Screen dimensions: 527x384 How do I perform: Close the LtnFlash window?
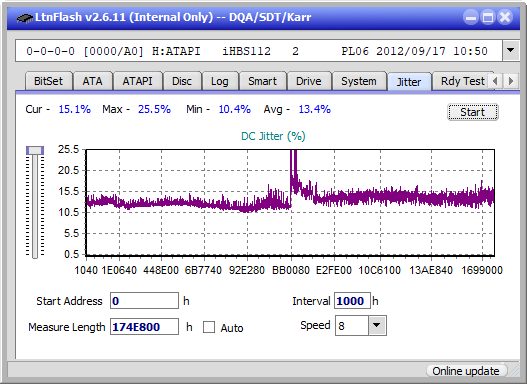tap(505, 17)
